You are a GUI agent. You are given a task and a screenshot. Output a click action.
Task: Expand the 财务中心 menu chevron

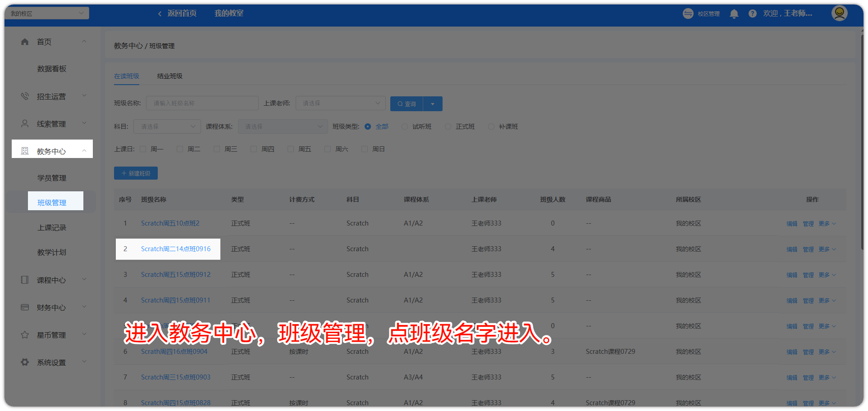point(84,307)
